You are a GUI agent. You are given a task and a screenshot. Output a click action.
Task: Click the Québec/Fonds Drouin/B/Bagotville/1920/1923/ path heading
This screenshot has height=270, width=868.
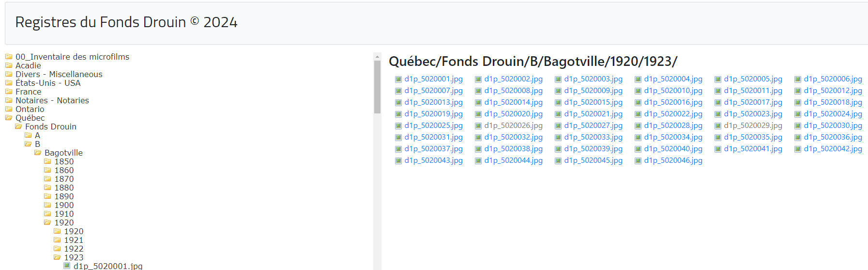533,62
